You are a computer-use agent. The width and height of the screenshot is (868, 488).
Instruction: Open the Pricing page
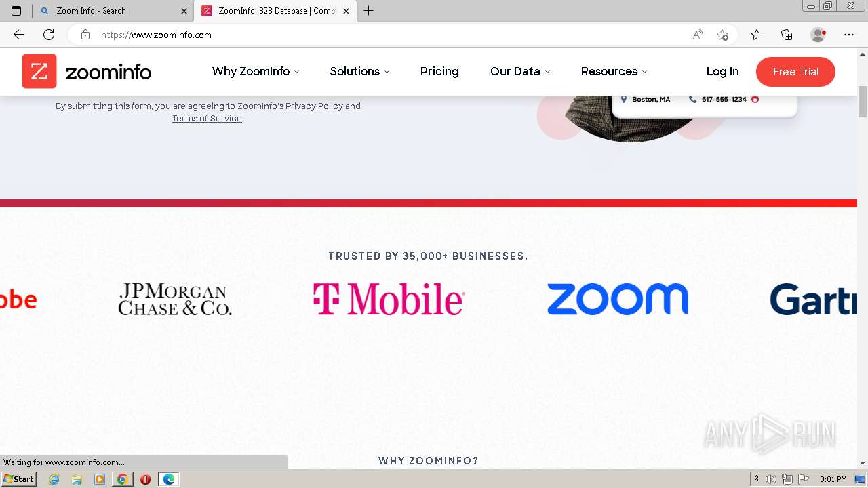[439, 71]
